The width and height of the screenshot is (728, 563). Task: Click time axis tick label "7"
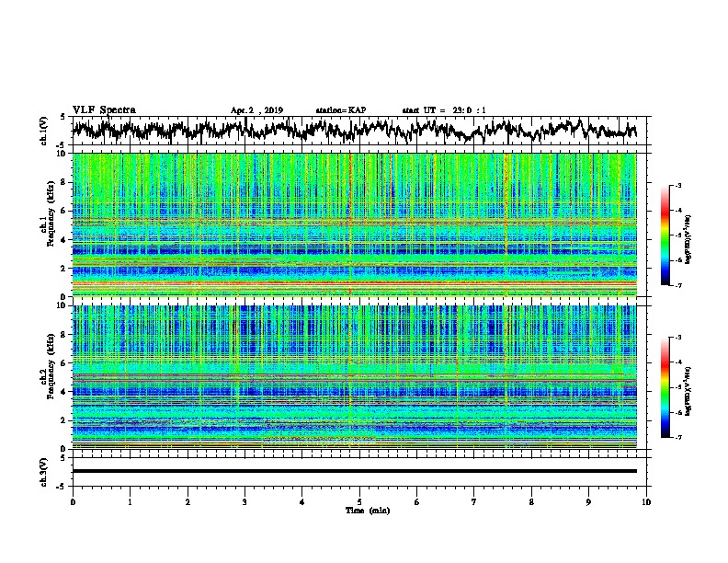(x=474, y=502)
